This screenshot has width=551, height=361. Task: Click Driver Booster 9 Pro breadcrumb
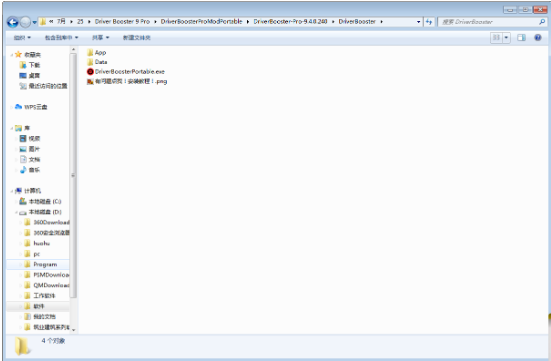122,22
